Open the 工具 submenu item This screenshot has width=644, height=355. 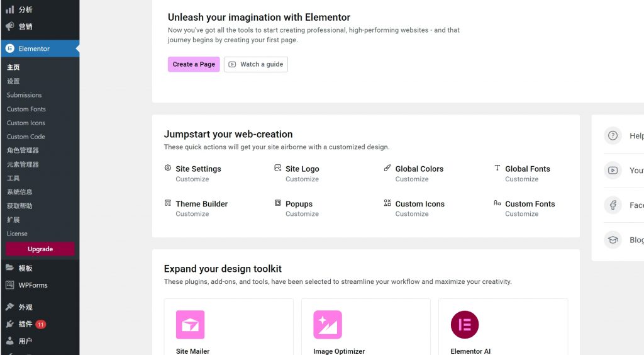pos(13,178)
